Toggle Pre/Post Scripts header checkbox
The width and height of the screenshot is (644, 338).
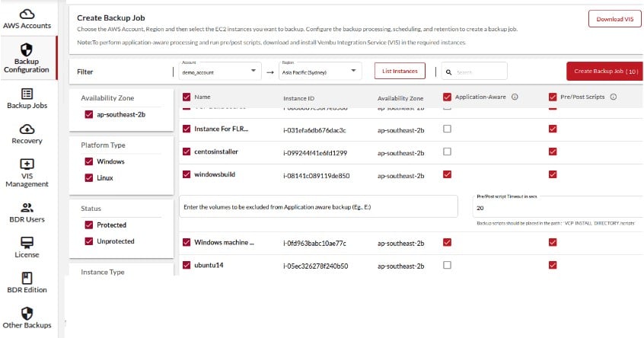(x=553, y=97)
